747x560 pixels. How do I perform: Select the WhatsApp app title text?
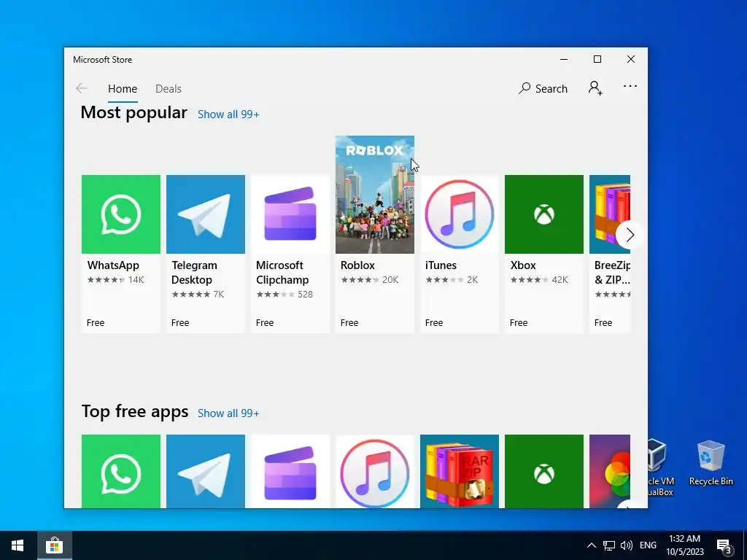click(x=113, y=265)
